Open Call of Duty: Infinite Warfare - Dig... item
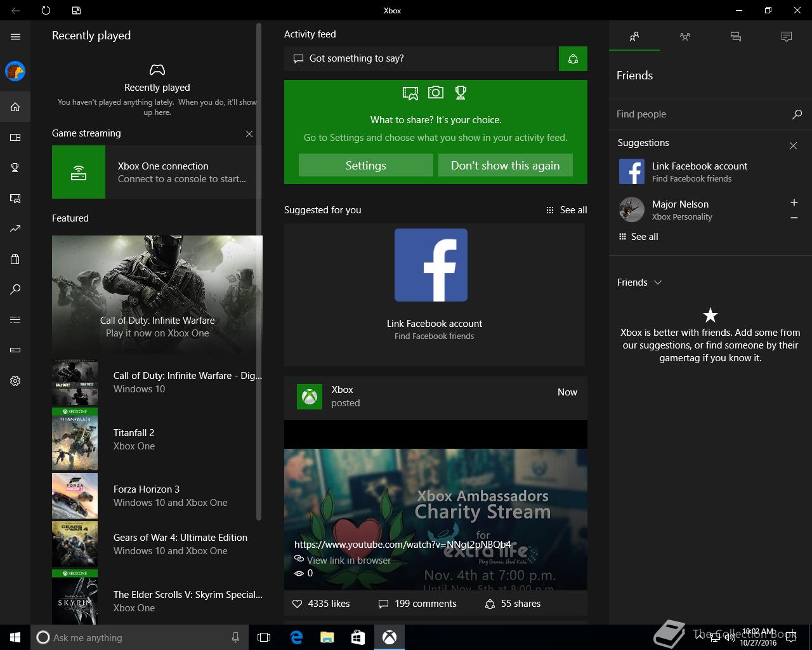 tap(157, 382)
